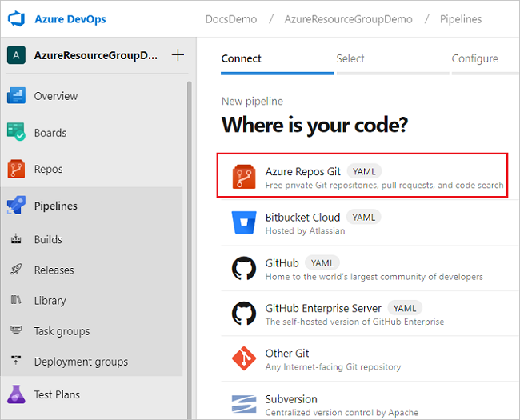Open Library under Pipelines
Viewport: 520px width, 420px height.
[x=50, y=301]
